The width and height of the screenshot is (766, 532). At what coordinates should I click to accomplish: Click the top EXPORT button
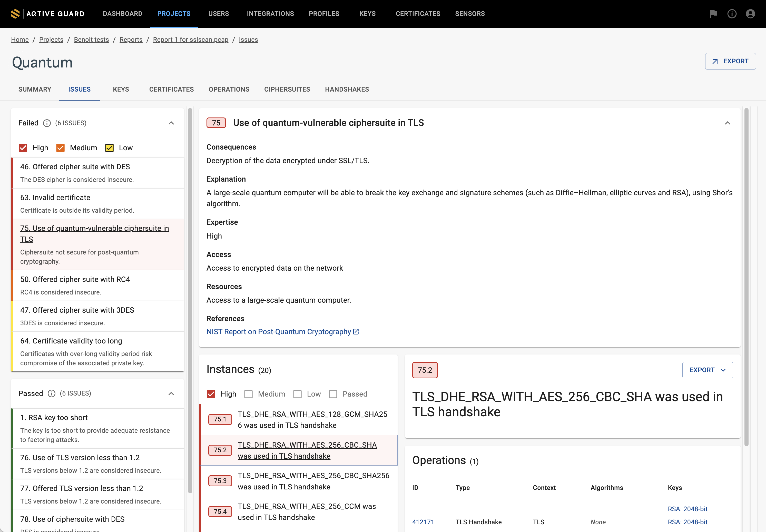(730, 61)
